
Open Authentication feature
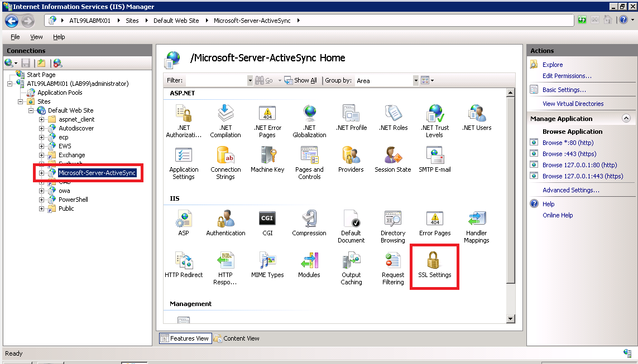point(226,223)
